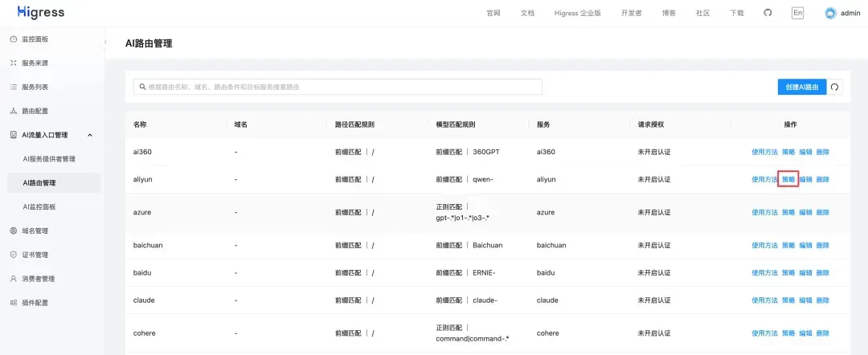Click the 文档 top navigation link

[x=527, y=14]
